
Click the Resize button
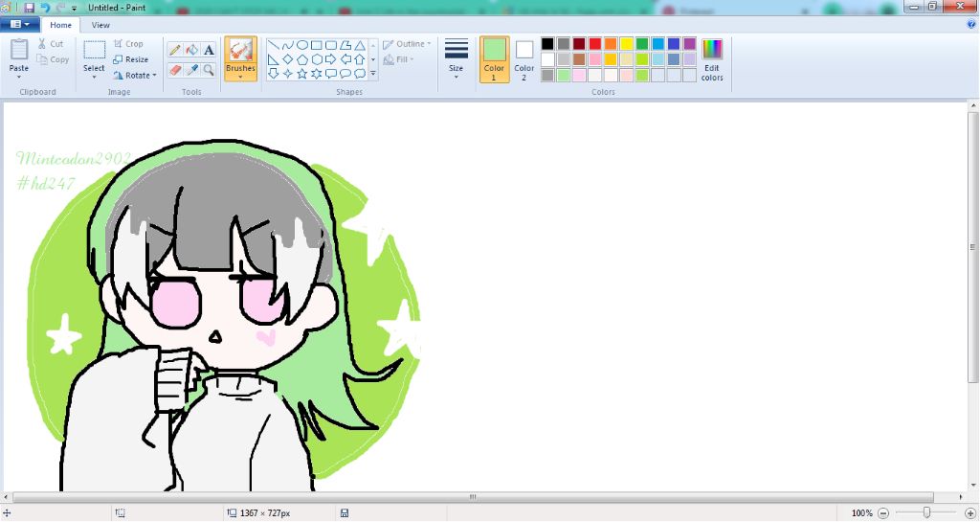point(130,59)
